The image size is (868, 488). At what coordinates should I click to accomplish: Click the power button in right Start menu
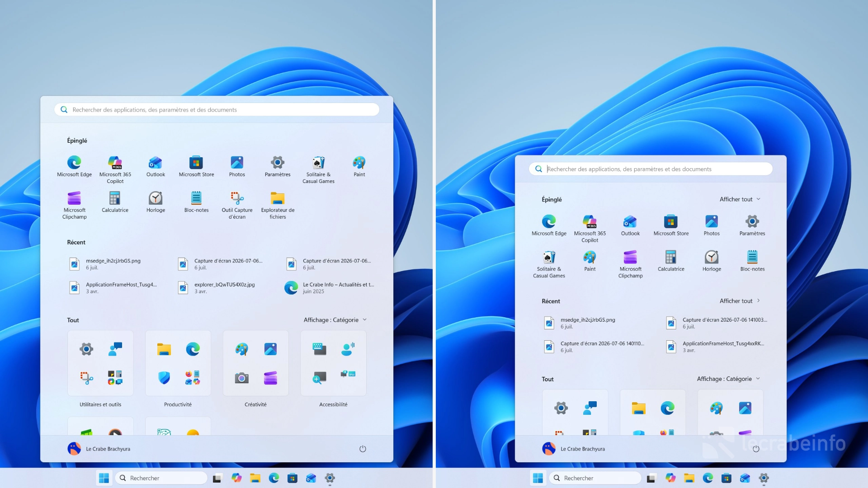[x=756, y=449]
